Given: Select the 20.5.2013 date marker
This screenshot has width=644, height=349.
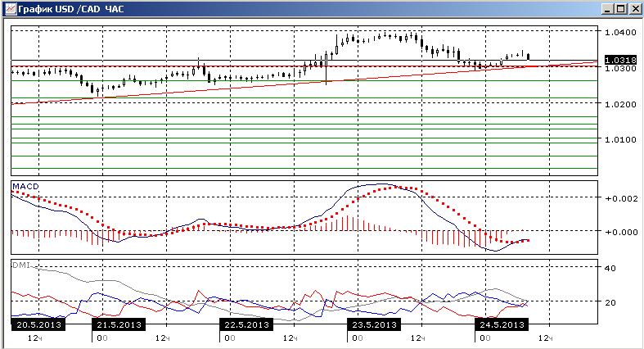Looking at the screenshot, I should [38, 324].
